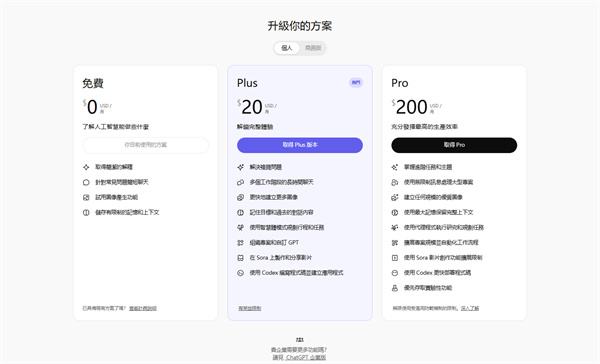Screen dimensions: 600x364
Task: Click the $20 price text
Action: point(249,107)
